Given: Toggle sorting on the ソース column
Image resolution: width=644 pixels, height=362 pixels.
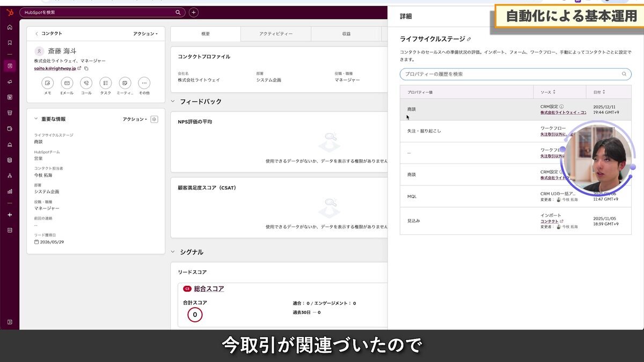Looking at the screenshot, I should point(553,91).
